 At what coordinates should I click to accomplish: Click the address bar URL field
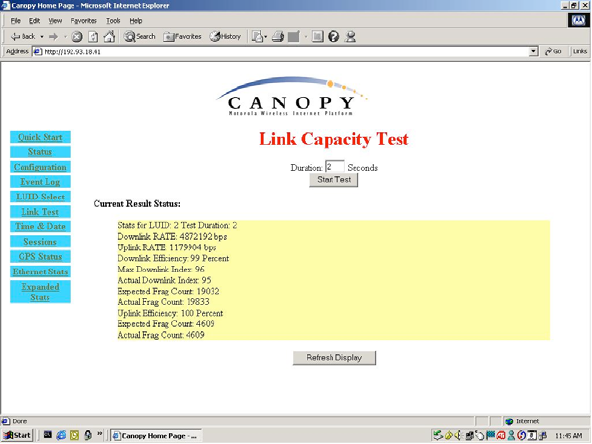[x=281, y=51]
